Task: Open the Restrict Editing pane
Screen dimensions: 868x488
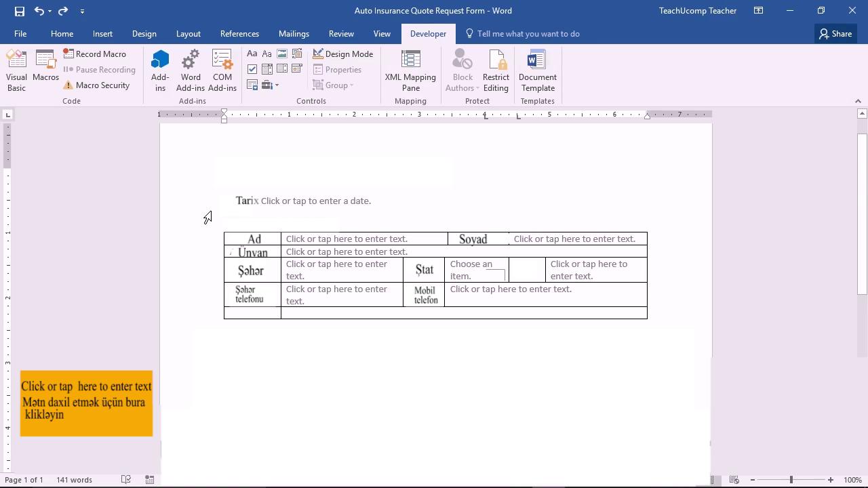Action: coord(496,70)
